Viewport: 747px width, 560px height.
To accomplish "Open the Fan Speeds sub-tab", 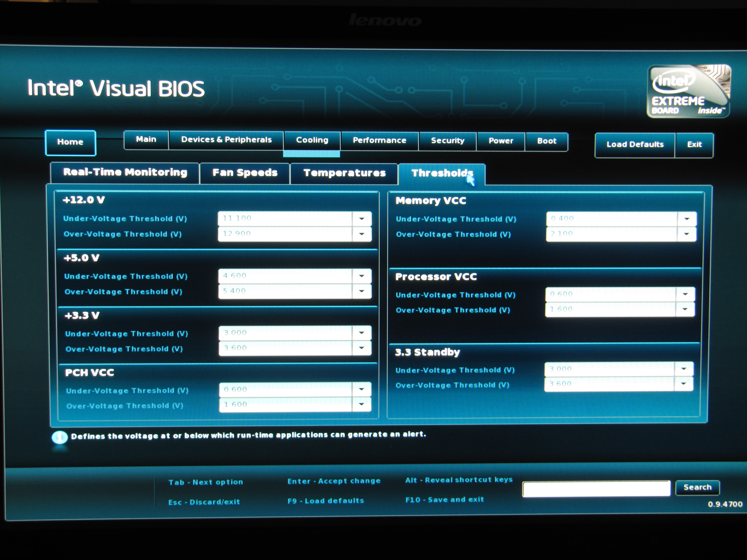I will point(245,173).
